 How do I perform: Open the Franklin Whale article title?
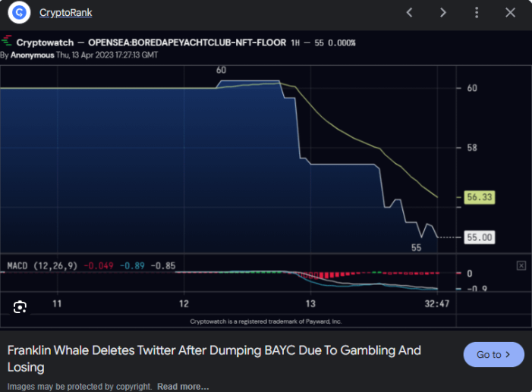click(214, 359)
